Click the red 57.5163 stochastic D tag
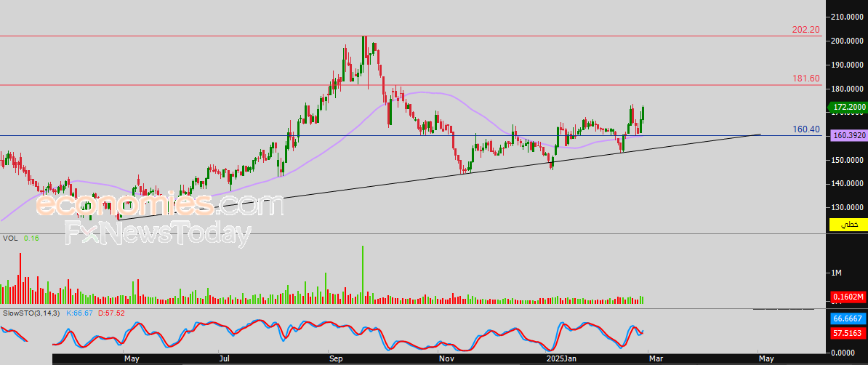This screenshot has height=365, width=868. point(848,334)
